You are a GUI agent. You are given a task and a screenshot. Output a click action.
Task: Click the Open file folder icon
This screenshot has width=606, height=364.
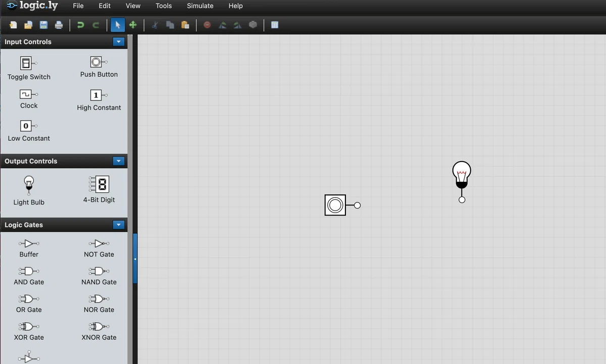click(28, 25)
